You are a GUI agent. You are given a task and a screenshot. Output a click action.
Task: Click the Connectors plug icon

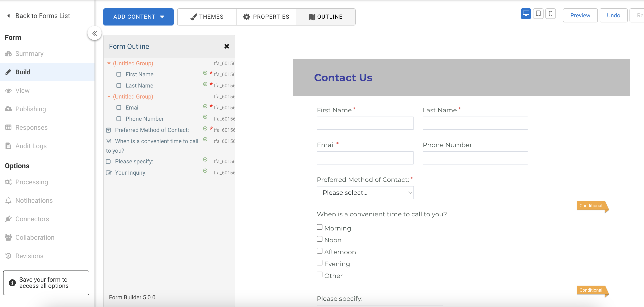coord(8,219)
